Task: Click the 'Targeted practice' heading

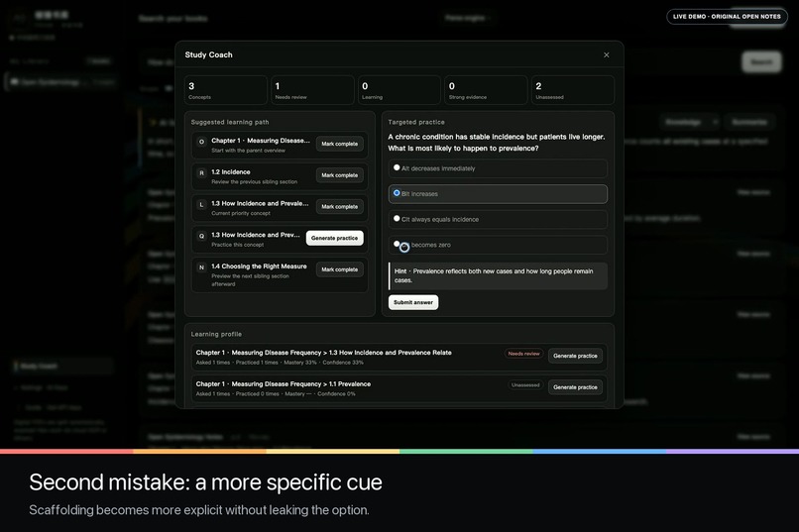Action: [x=415, y=122]
